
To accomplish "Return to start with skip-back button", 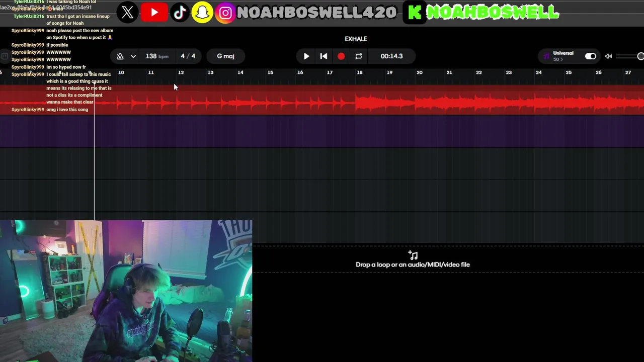I will click(x=324, y=56).
